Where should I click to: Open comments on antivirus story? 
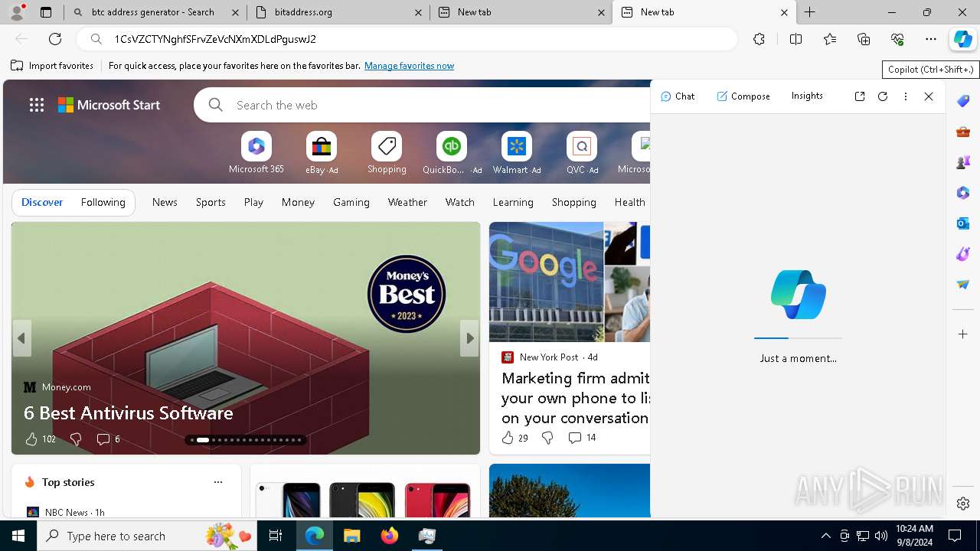(108, 439)
